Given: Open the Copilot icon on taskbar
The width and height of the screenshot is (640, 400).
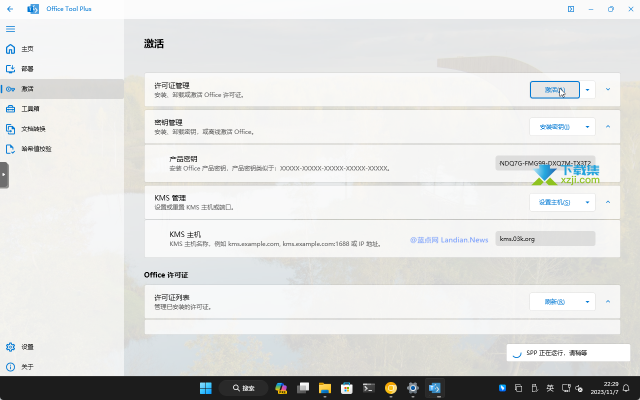Looking at the screenshot, I should [281, 388].
